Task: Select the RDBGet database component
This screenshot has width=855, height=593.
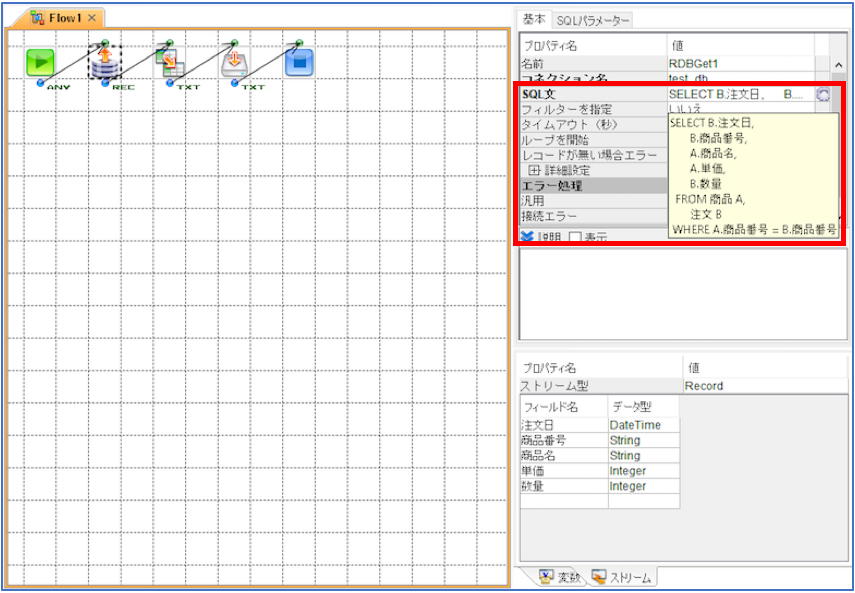Action: (105, 62)
